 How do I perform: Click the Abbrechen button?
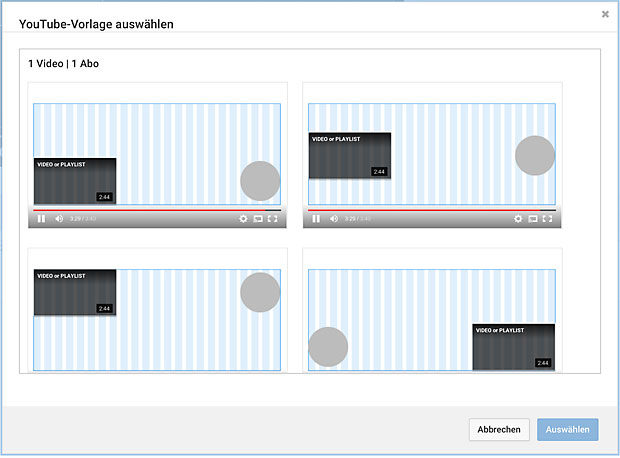click(x=499, y=430)
